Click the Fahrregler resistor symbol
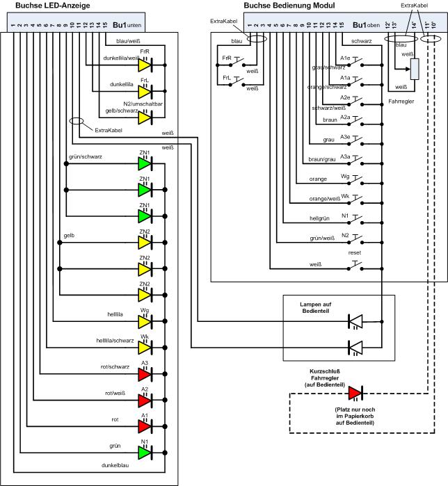The height and width of the screenshot is (486, 448). pyautogui.click(x=414, y=70)
